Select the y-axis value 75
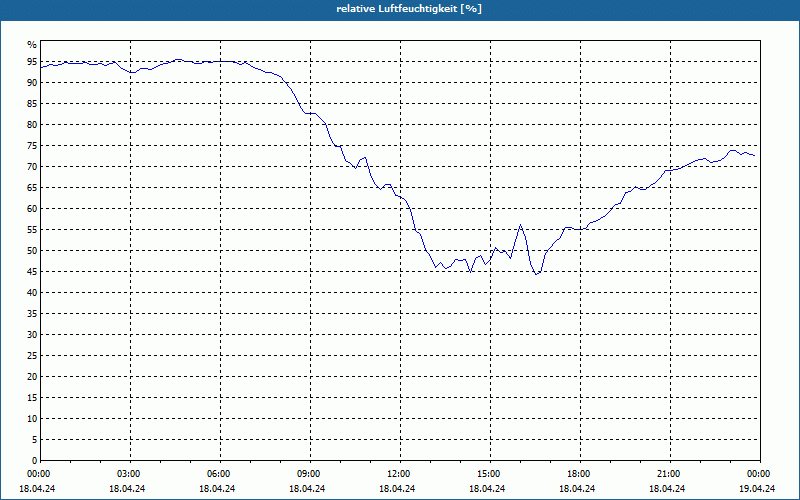This screenshot has width=800, height=500. 32,145
